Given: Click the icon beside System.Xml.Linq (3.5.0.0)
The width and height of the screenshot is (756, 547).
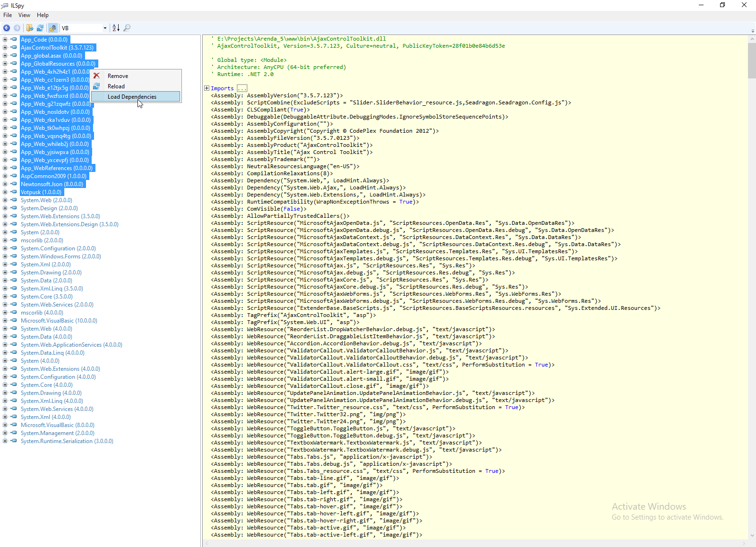Looking at the screenshot, I should pyautogui.click(x=14, y=289).
